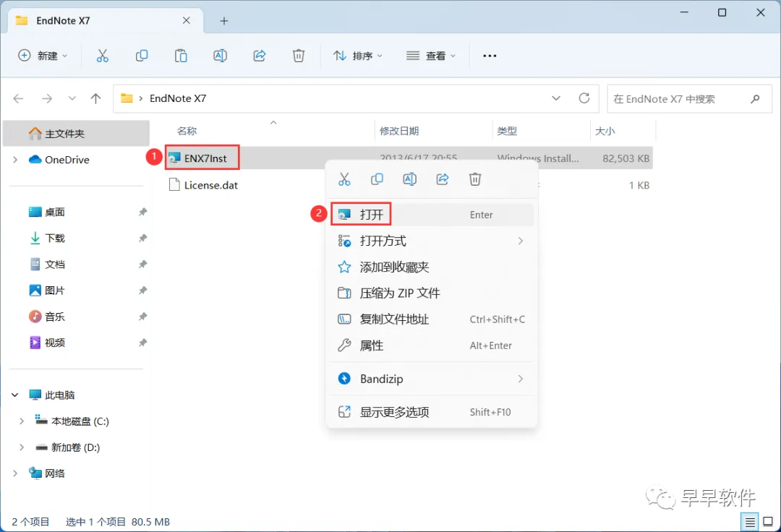This screenshot has height=532, width=781.
Task: Click the pin icon next to 音乐
Action: point(143,317)
